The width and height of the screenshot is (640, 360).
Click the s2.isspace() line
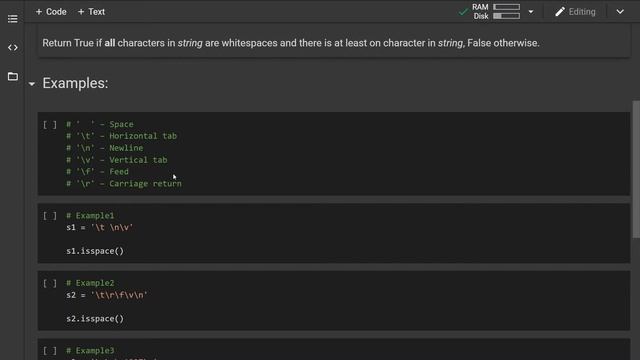point(95,319)
